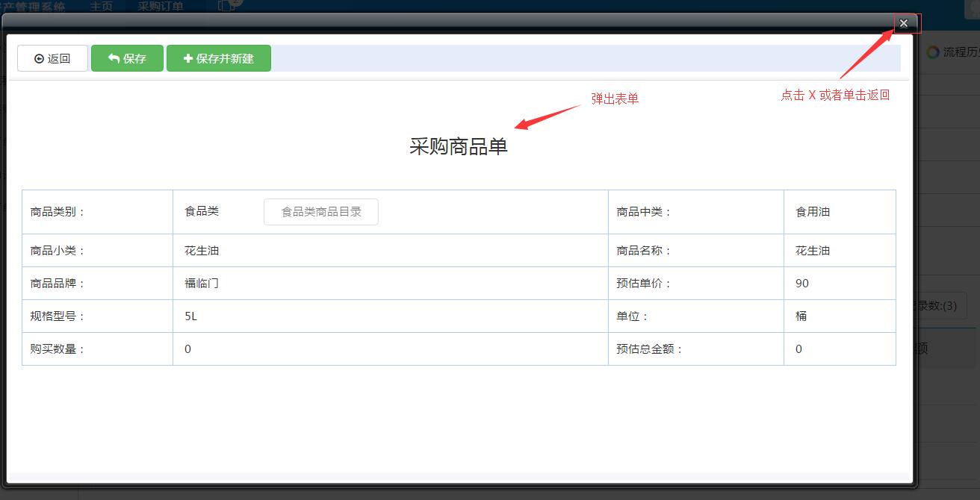980x500 pixels.
Task: Click the 预估总金额 label
Action: coord(650,349)
